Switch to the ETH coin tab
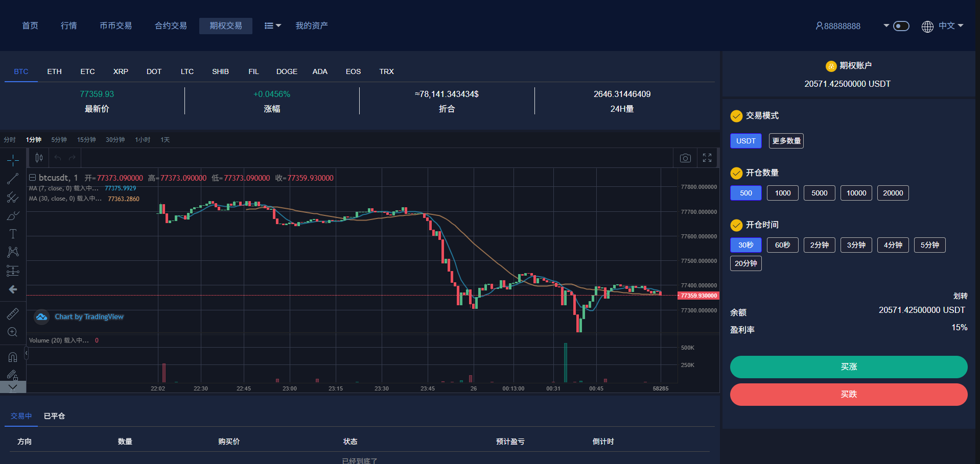The image size is (980, 464). point(54,71)
